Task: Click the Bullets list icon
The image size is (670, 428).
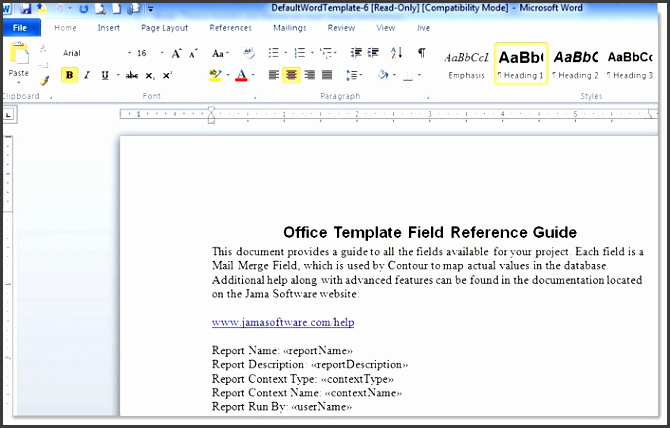Action: point(273,53)
